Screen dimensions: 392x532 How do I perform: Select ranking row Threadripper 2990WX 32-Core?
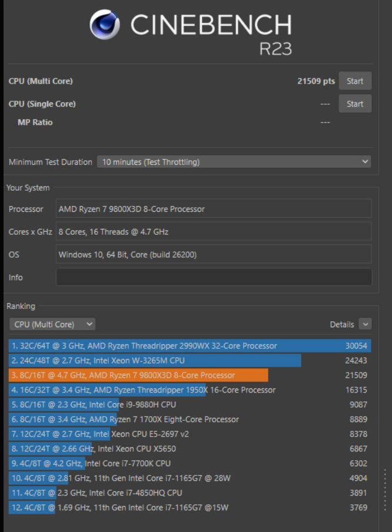[x=190, y=345]
